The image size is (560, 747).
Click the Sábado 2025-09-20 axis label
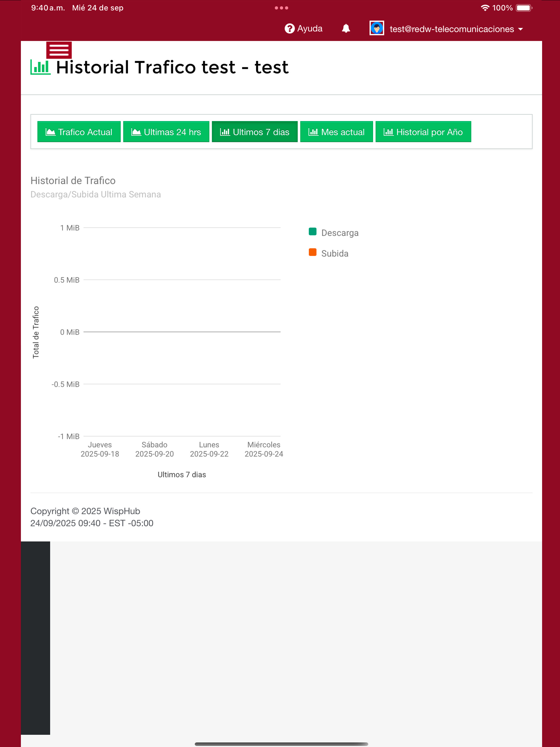(154, 449)
